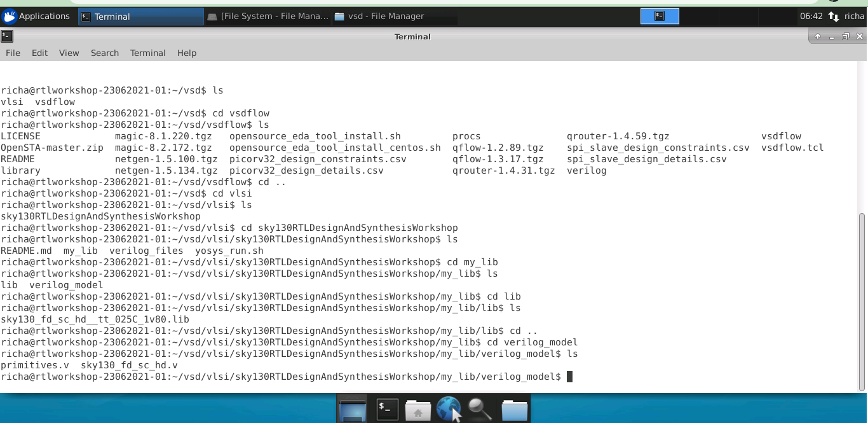Open the Terminal menu in the menu bar
The height and width of the screenshot is (423, 868).
[x=147, y=53]
